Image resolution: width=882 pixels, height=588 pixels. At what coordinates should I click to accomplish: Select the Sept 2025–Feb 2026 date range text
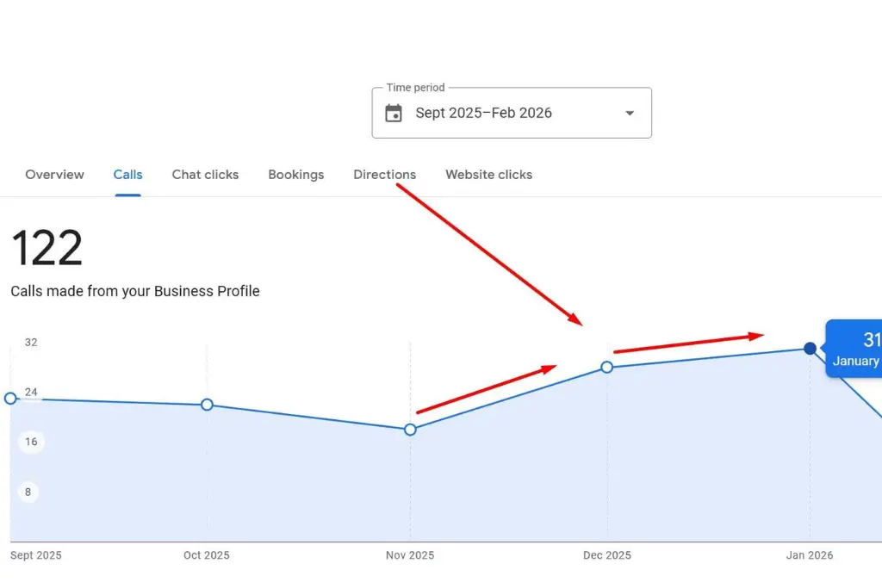click(483, 113)
